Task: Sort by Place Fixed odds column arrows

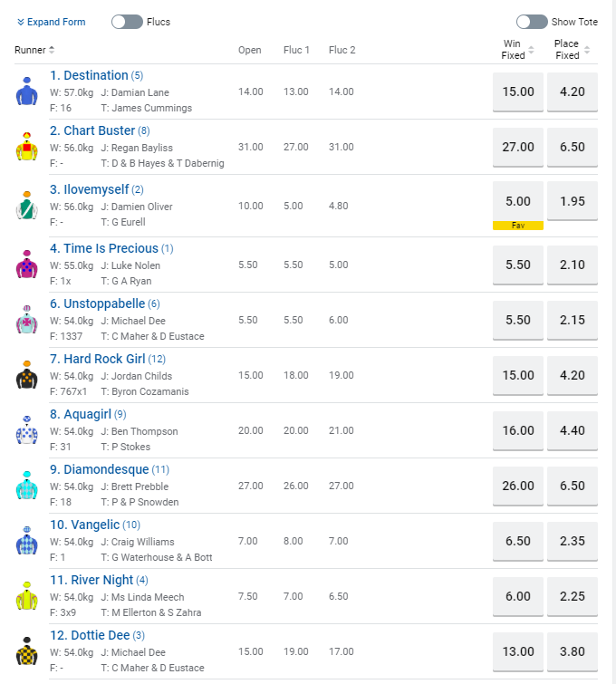Action: coord(587,50)
